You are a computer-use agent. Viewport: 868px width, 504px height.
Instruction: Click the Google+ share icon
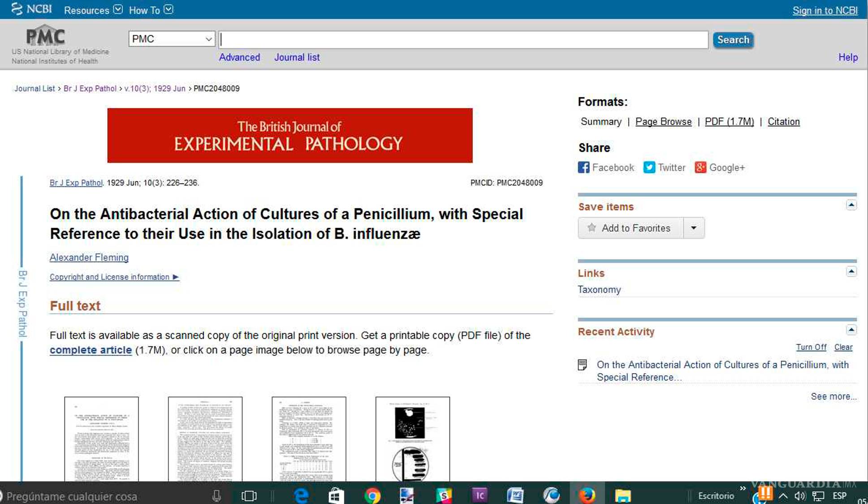(x=700, y=168)
